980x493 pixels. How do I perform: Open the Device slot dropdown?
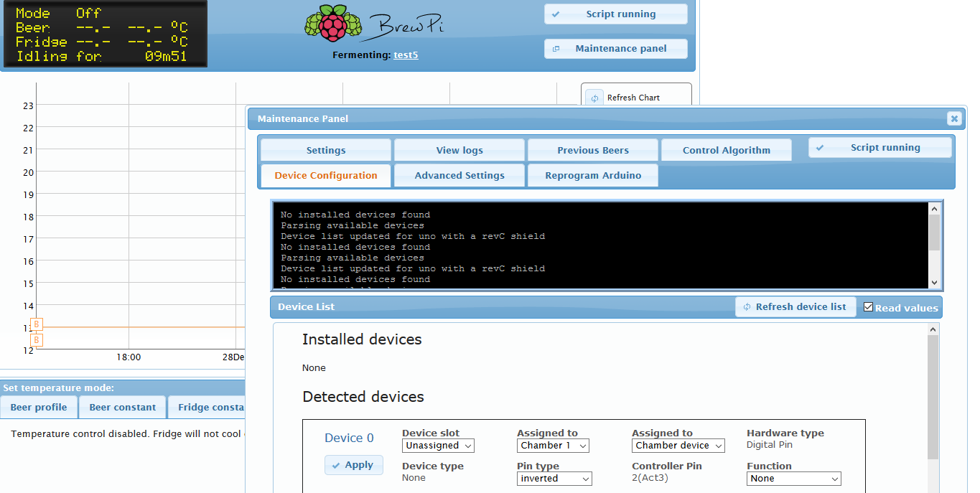[x=438, y=446]
